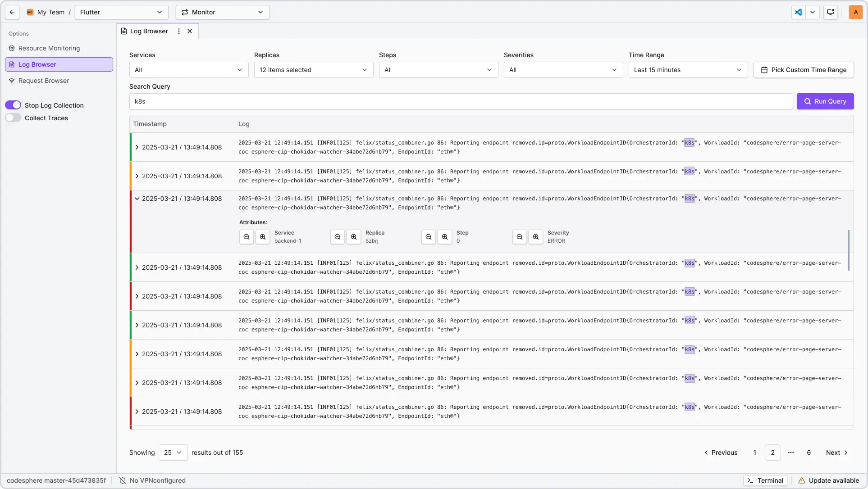Screen dimensions: 868x489
Task: Open the Log Browser tab kebab menu
Action: 178,31
